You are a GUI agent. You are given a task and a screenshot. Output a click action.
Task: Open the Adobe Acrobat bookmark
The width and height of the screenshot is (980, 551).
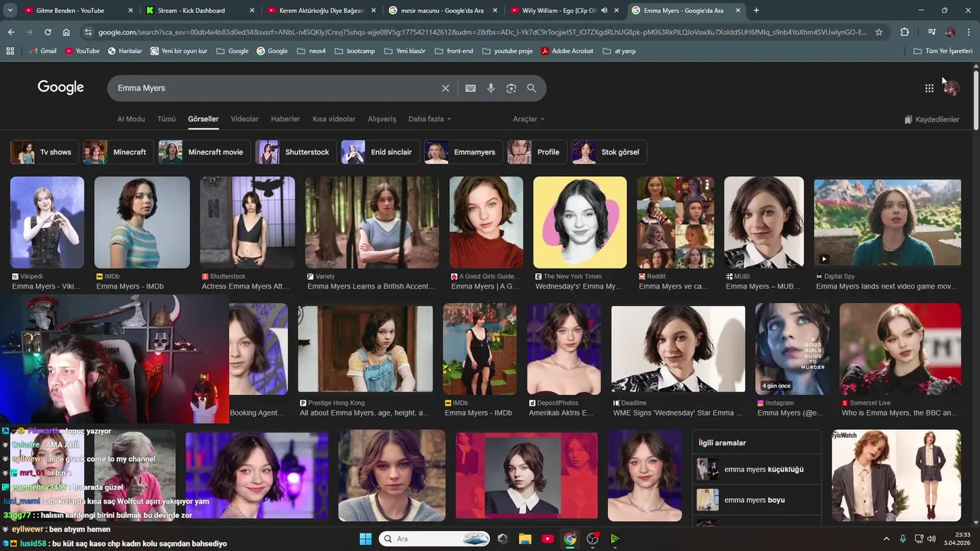pyautogui.click(x=567, y=51)
